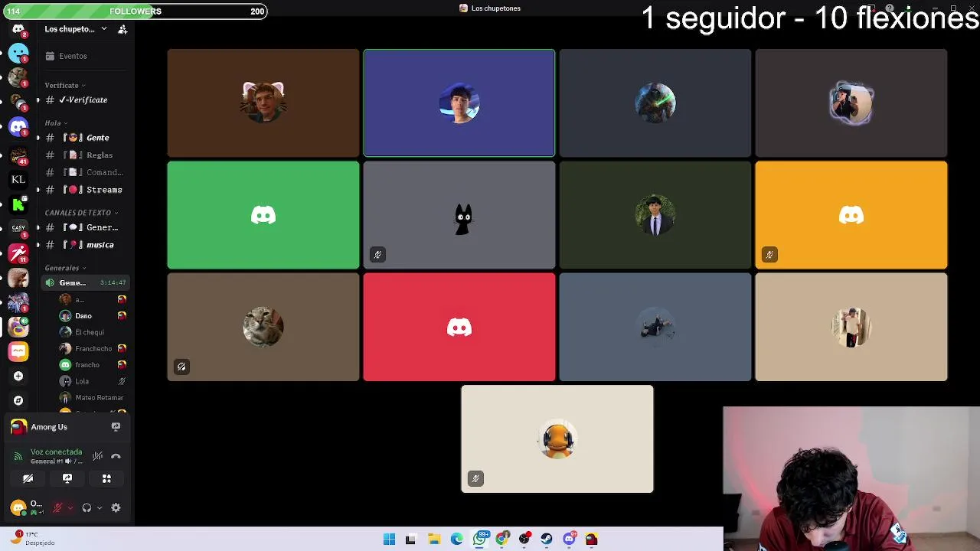Open the musica text channel
Image resolution: width=980 pixels, height=551 pixels.
click(84, 245)
